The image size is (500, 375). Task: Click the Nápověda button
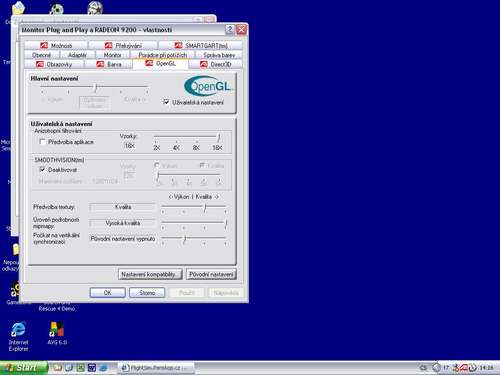coord(226,293)
